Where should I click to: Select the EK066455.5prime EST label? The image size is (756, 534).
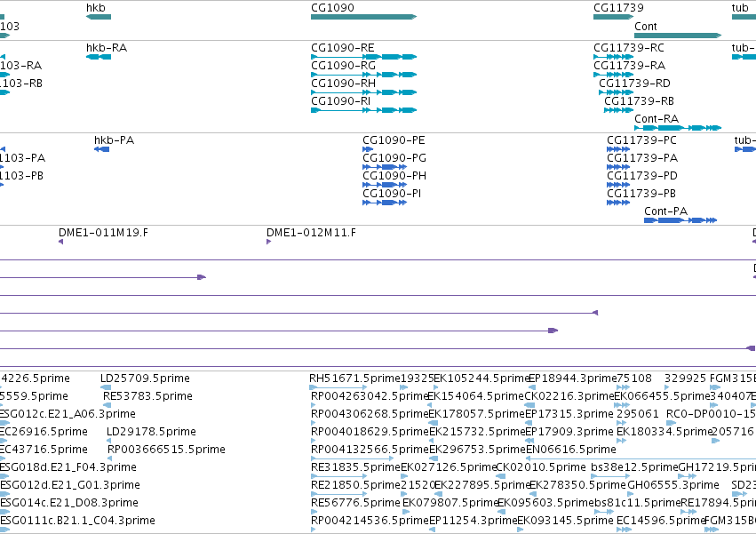(662, 396)
